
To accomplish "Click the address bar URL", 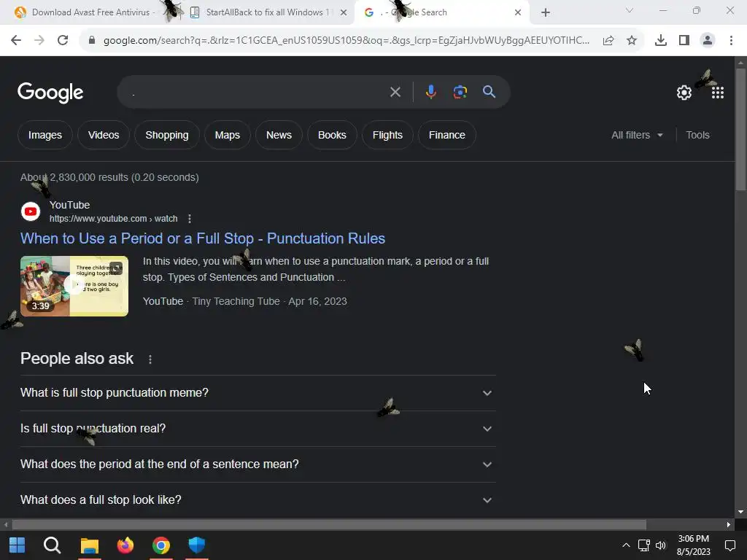I will coord(347,41).
